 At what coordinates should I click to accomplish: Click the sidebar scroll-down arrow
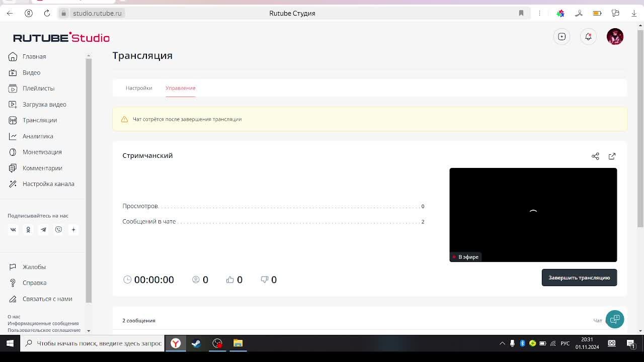pyautogui.click(x=89, y=331)
